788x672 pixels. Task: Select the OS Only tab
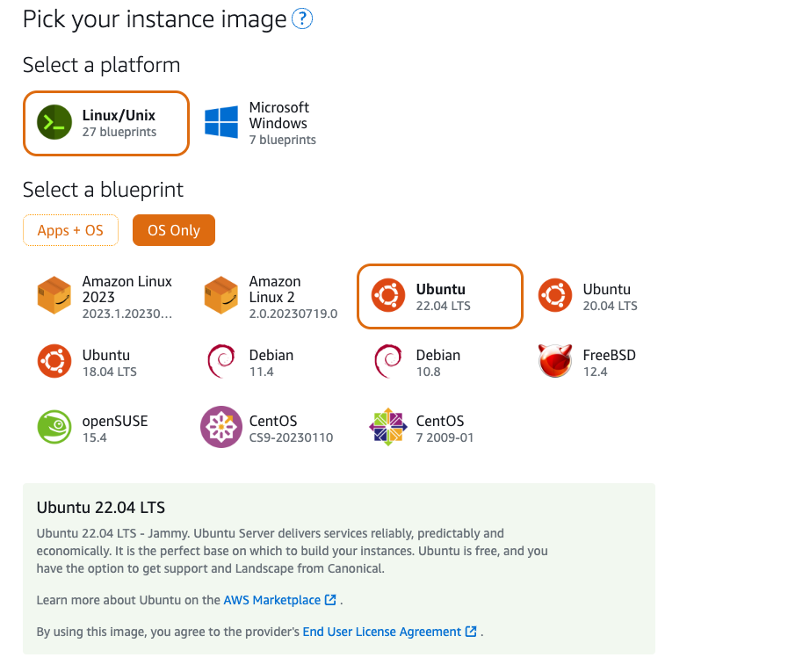click(x=174, y=230)
